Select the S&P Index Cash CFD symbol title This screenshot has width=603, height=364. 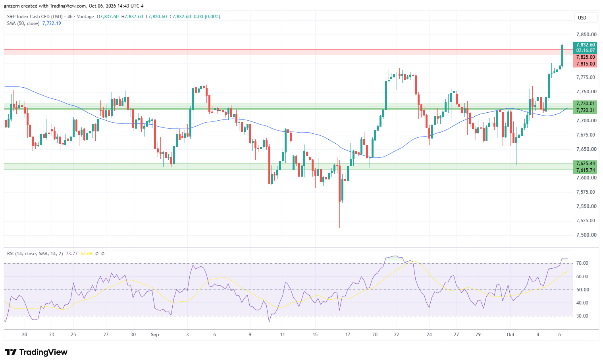click(35, 17)
